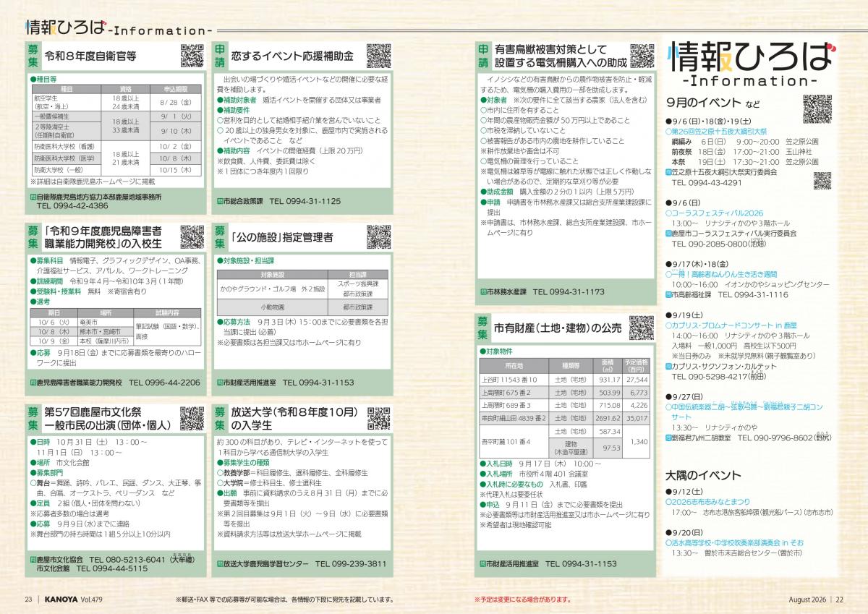
Task: Click phone number TEL 0994-44-5115
Action: (112, 568)
